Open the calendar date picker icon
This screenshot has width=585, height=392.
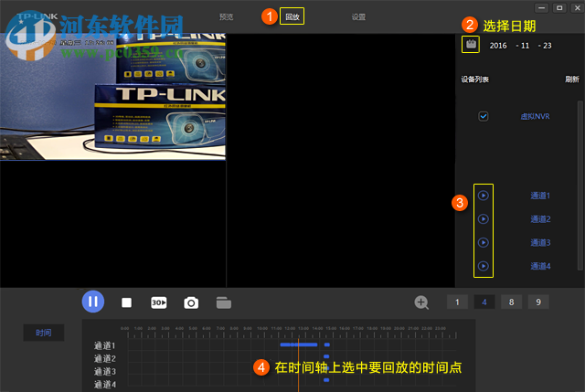(471, 45)
